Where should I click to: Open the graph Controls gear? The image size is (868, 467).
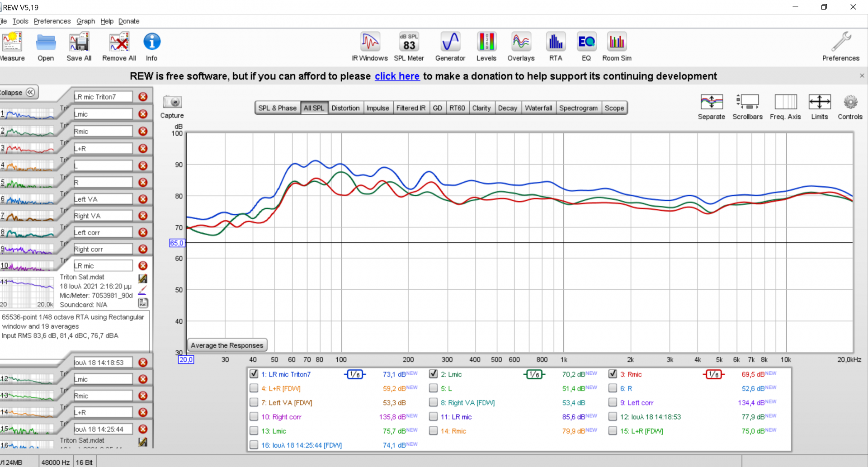pyautogui.click(x=850, y=107)
